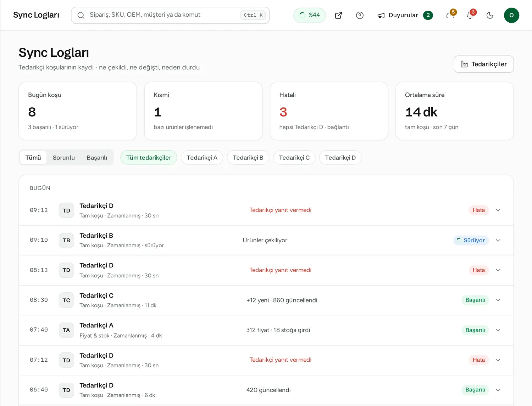
Task: Open the help question mark icon
Action: [360, 15]
